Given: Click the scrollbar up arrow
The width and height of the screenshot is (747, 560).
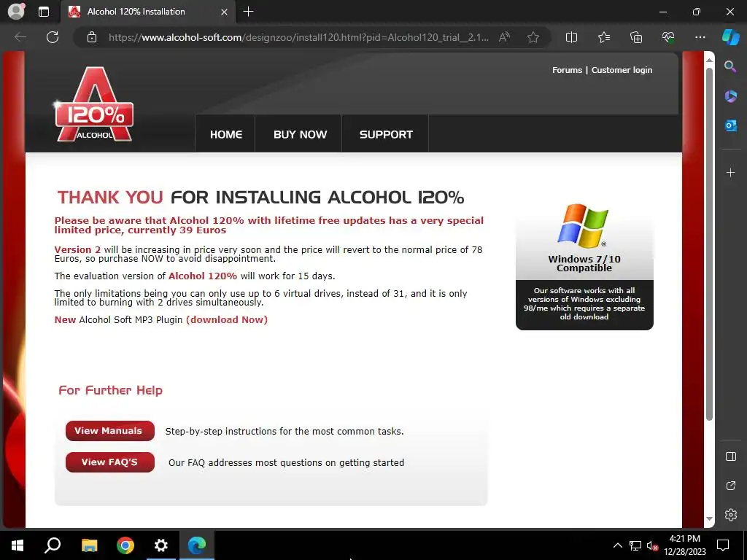Looking at the screenshot, I should [x=709, y=60].
